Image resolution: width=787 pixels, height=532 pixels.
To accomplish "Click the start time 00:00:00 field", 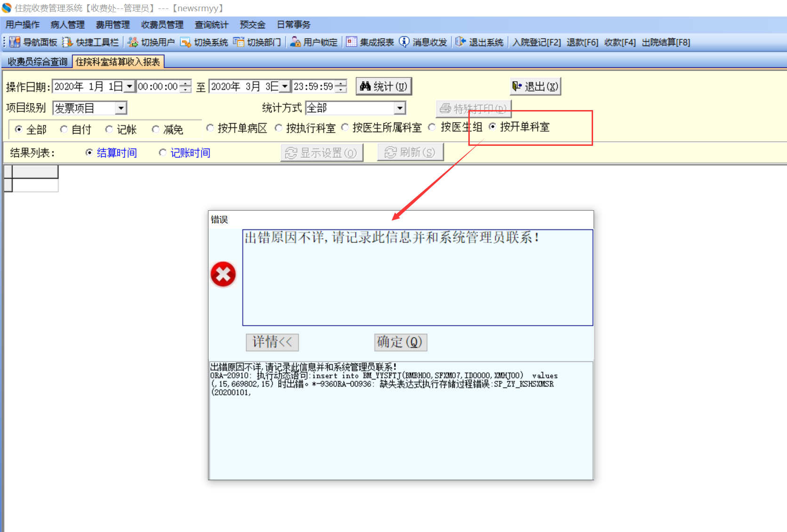I will coord(159,87).
